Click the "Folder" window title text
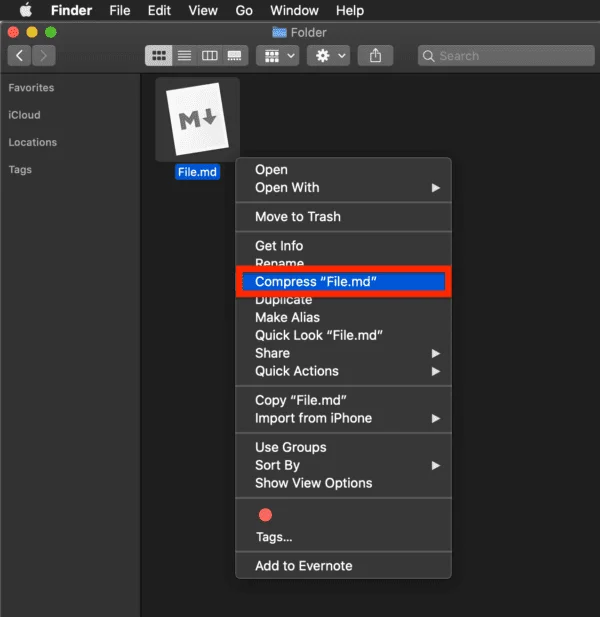The image size is (600, 617). click(x=308, y=32)
